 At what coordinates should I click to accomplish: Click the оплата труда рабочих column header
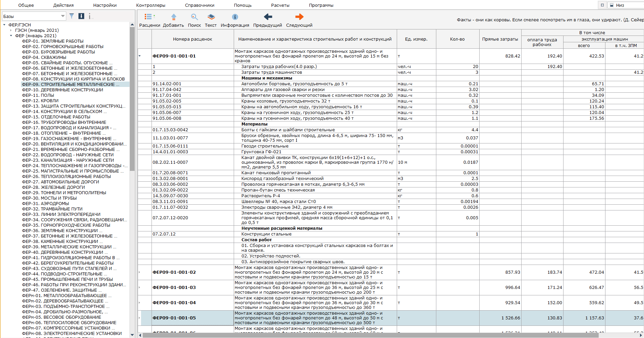coord(542,42)
